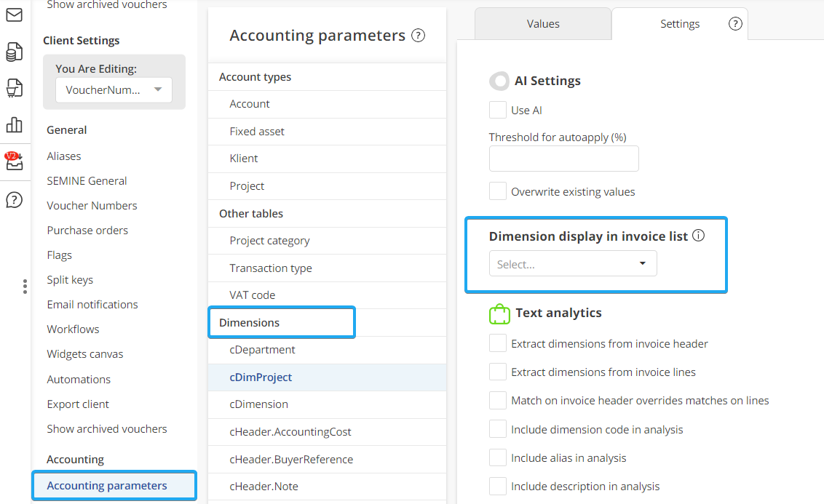Viewport: 824px width, 504px height.
Task: Open the mail envelope icon in sidebar
Action: point(14,15)
